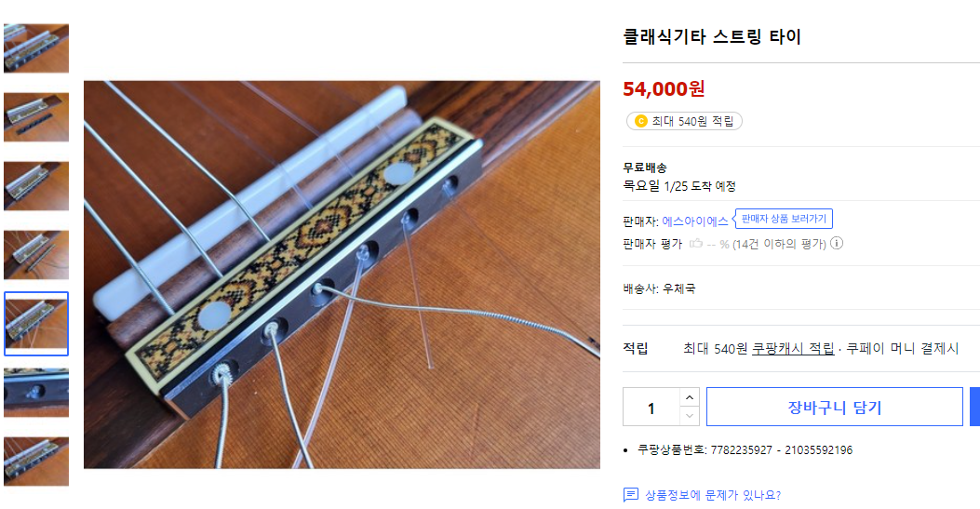Viewport: 980px width, 509px height.
Task: Open the 쿠팡캐시 적립 link
Action: pos(793,349)
